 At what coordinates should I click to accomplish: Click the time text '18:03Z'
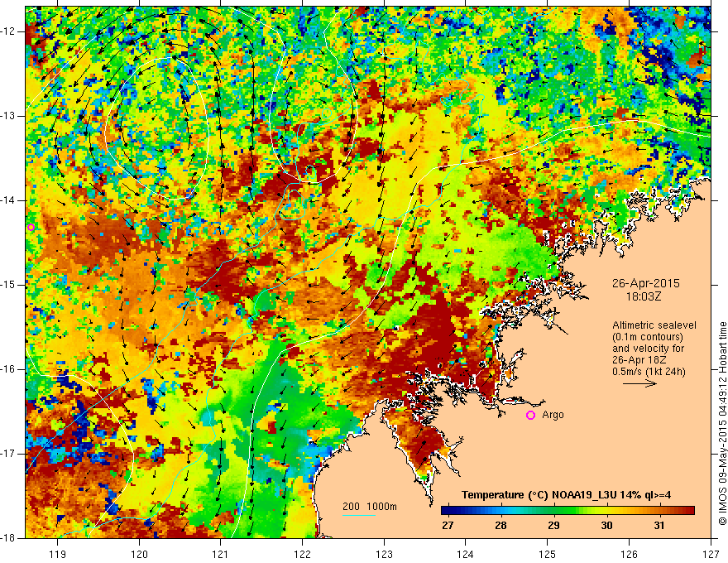tap(644, 296)
